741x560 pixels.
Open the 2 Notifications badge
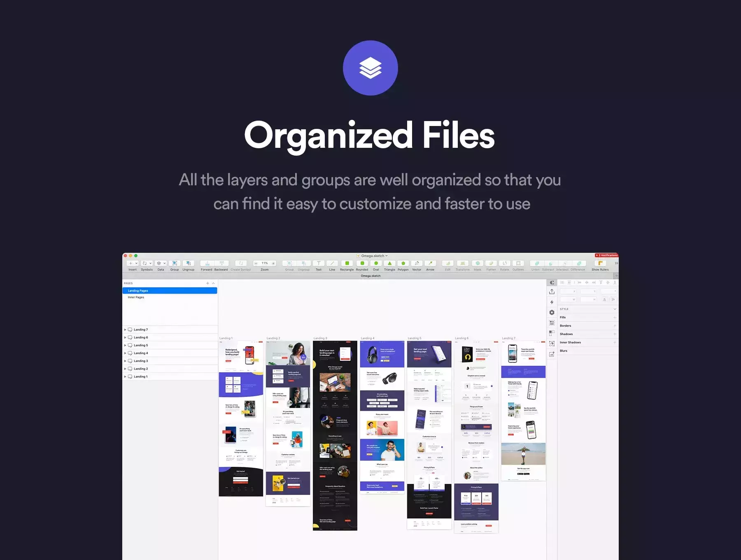click(606, 255)
